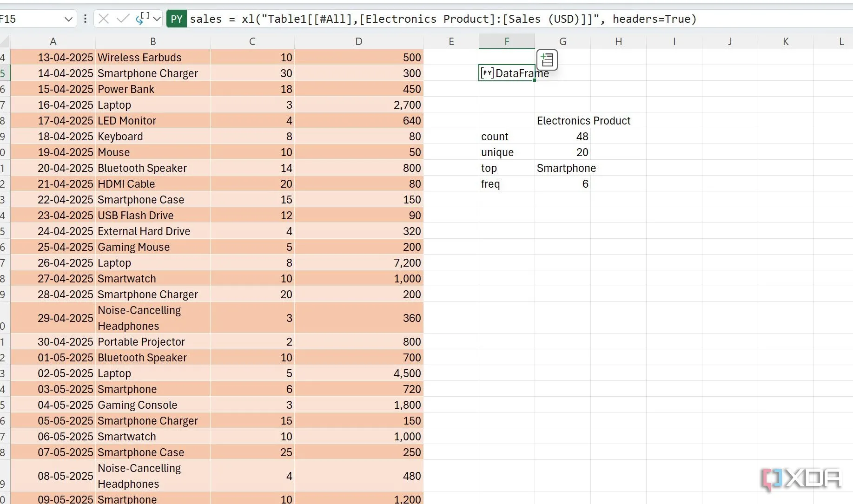This screenshot has width=853, height=504.
Task: Select the 'Power Bank' cell
Action: click(153, 89)
